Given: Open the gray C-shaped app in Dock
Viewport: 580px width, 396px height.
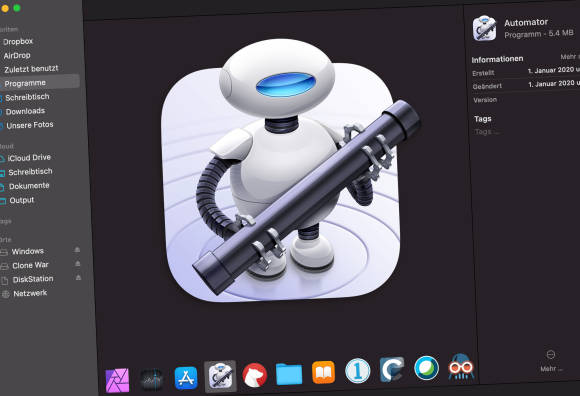Looking at the screenshot, I should point(392,369).
